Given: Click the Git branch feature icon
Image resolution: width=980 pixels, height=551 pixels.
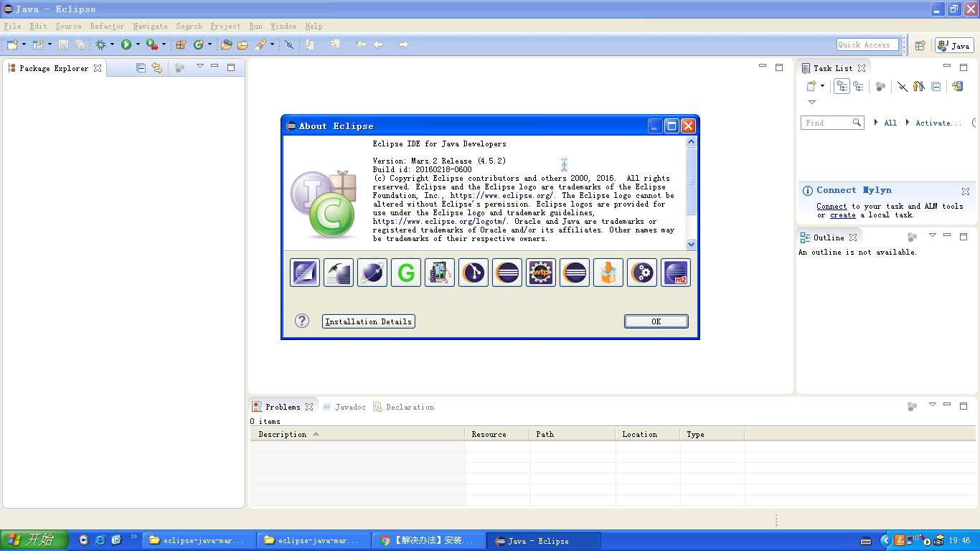Looking at the screenshot, I should tap(473, 273).
